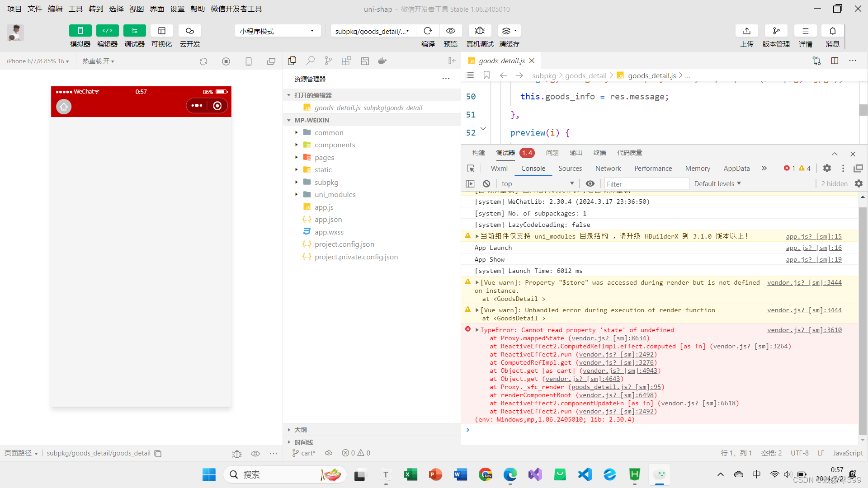Viewport: 868px width, 488px height.
Task: Toggle the hot reload/热重载 switch
Action: point(99,61)
